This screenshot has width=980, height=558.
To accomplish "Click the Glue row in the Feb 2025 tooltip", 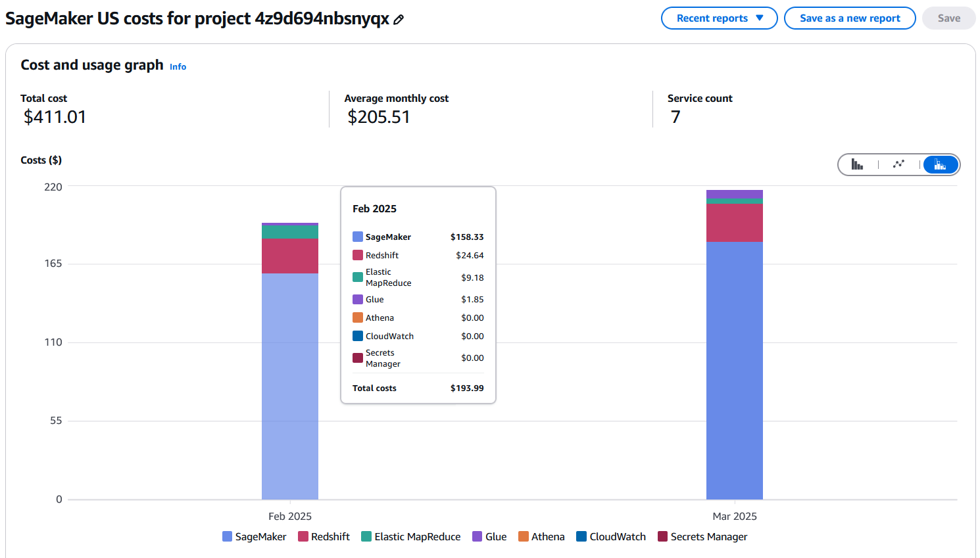I will coord(418,299).
